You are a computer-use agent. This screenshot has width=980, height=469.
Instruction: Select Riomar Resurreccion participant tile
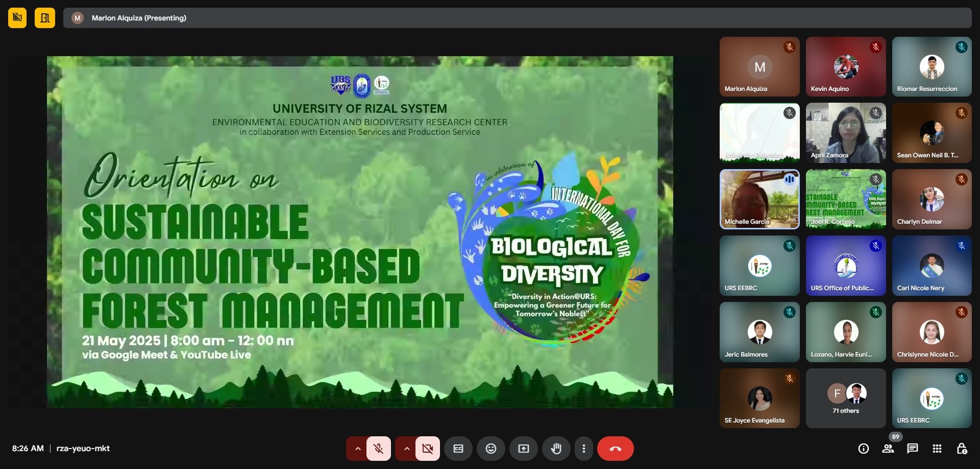tap(932, 66)
